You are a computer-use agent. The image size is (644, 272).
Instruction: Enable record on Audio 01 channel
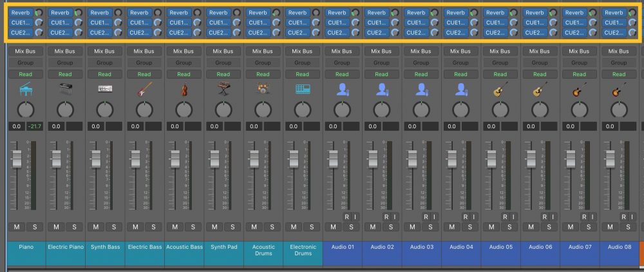pos(347,217)
